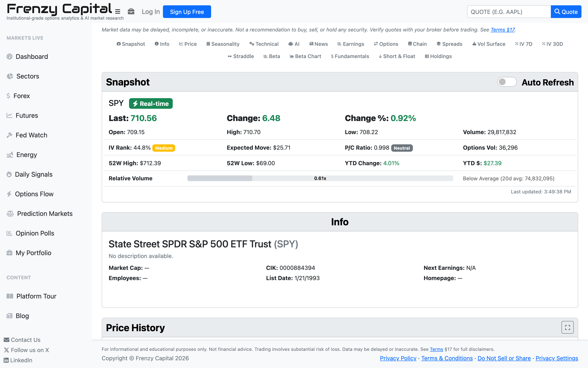The height and width of the screenshot is (368, 588).
Task: Click the Relative Volume 0.61x progress bar
Action: coord(320,178)
